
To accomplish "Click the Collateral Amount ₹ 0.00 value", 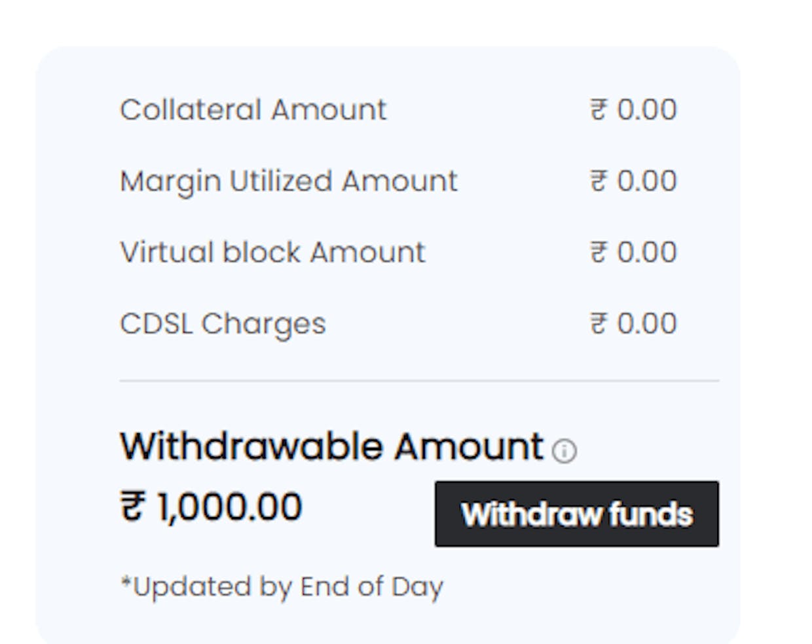I will (633, 109).
